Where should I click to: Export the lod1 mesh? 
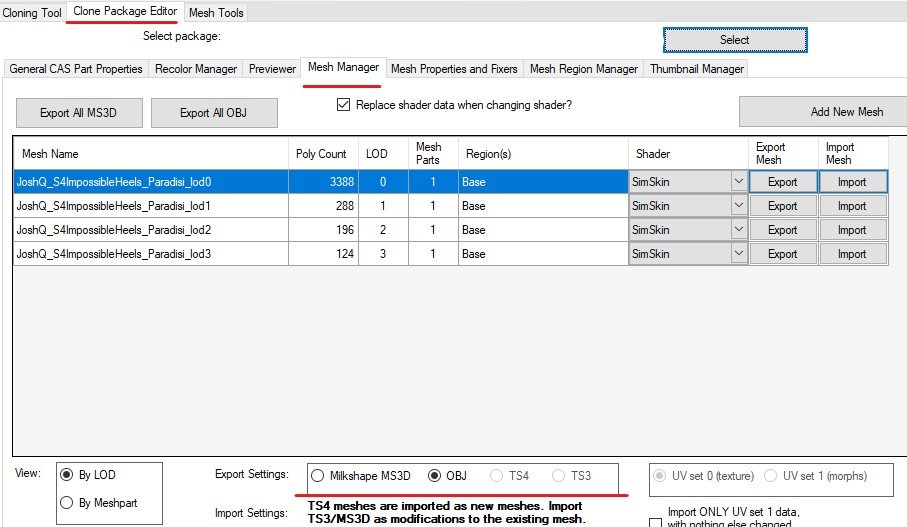[x=783, y=206]
